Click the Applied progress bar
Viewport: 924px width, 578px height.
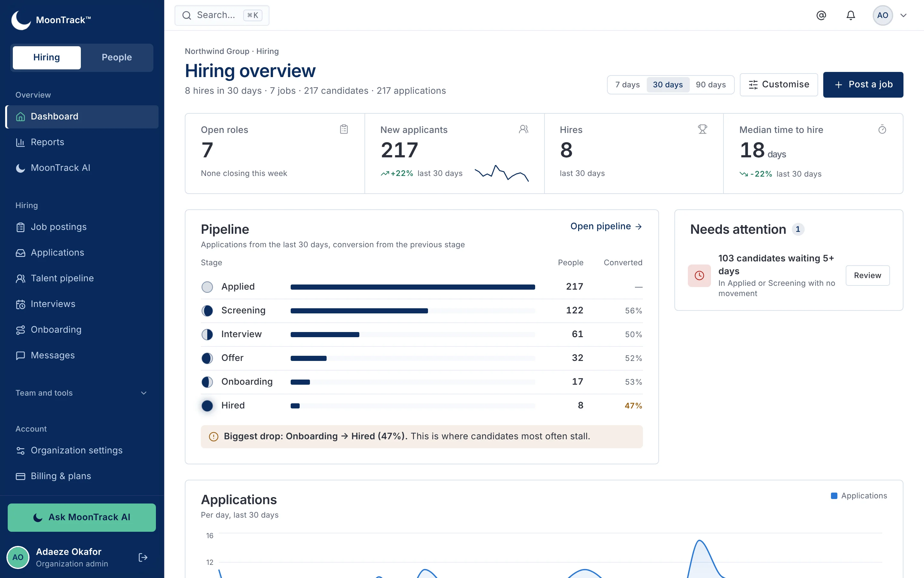(413, 287)
